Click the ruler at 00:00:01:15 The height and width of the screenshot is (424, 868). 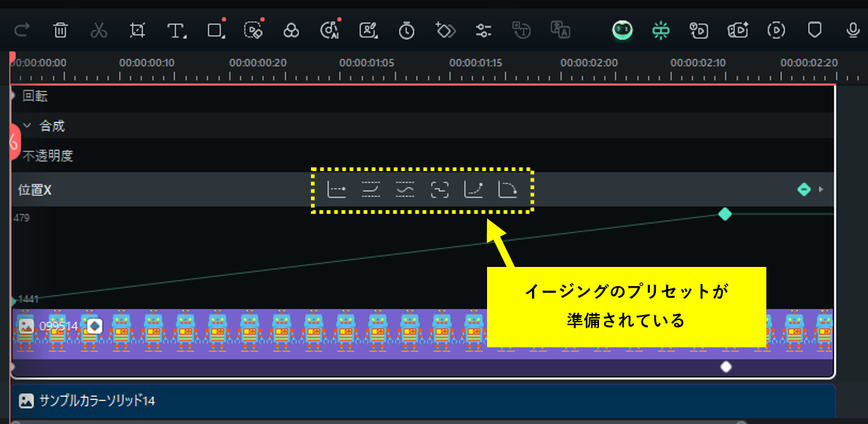pyautogui.click(x=477, y=62)
